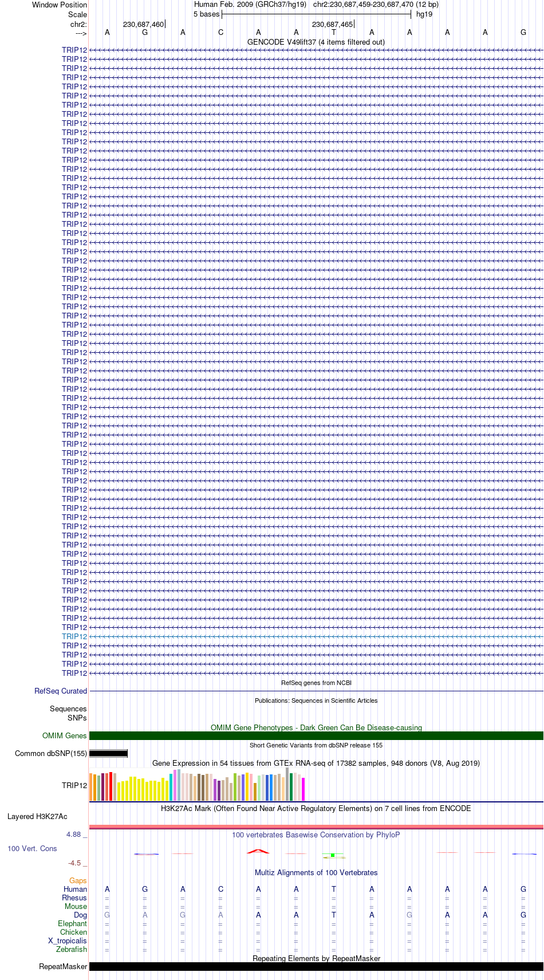
Task: Click base C in the Human alignment row
Action: tap(220, 889)
